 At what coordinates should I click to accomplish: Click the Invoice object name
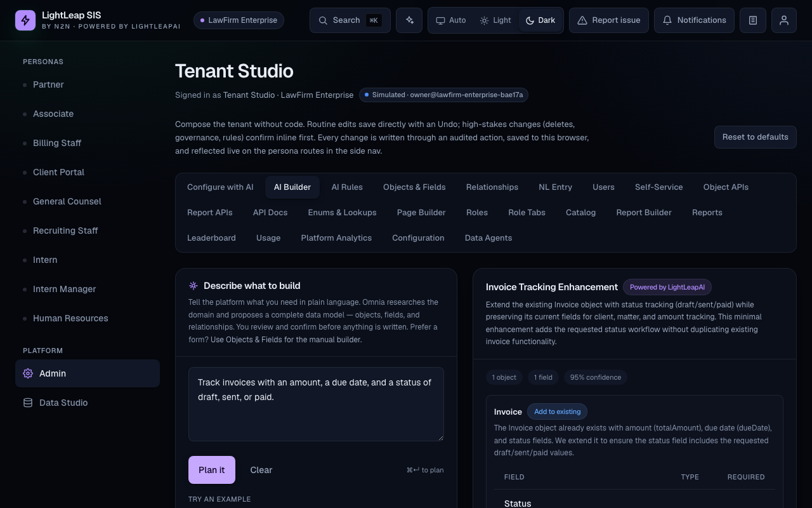[508, 411]
